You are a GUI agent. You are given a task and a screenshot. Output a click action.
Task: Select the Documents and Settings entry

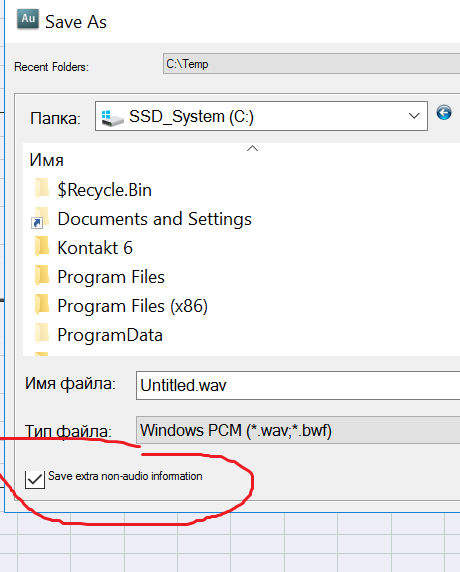(x=154, y=219)
